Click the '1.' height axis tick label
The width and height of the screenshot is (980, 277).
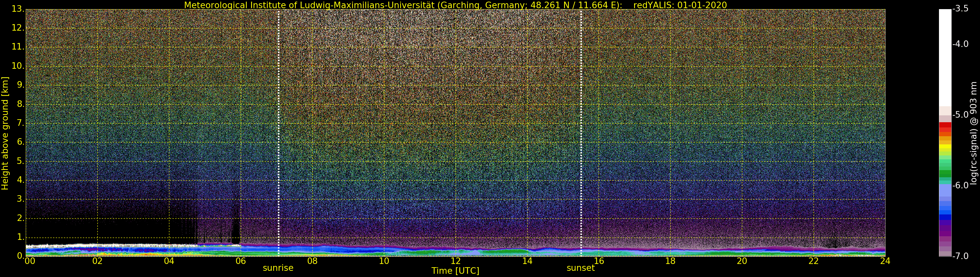click(x=21, y=237)
